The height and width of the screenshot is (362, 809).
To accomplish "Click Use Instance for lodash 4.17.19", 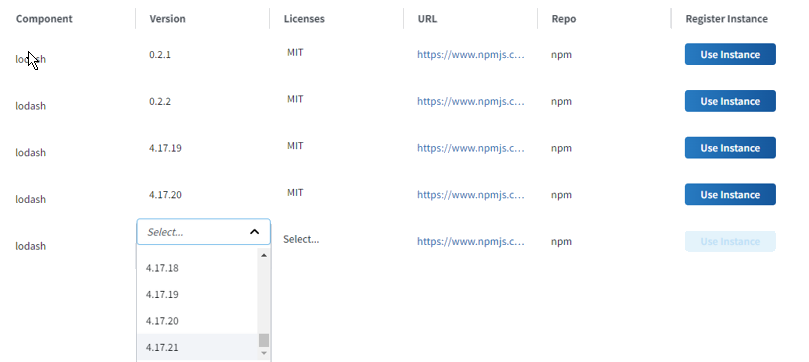I will click(730, 148).
